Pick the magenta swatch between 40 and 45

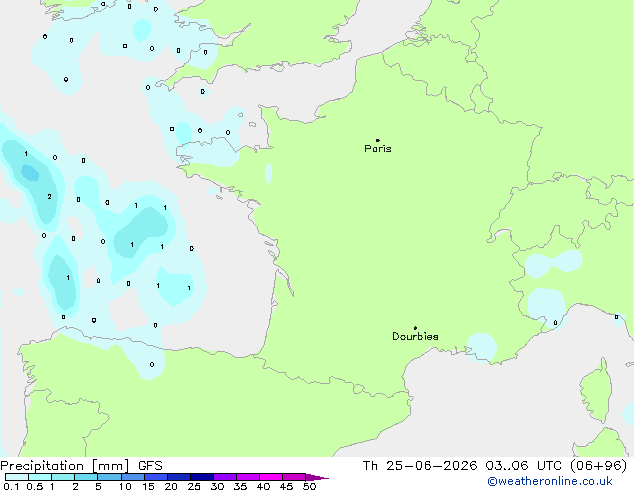(271, 477)
